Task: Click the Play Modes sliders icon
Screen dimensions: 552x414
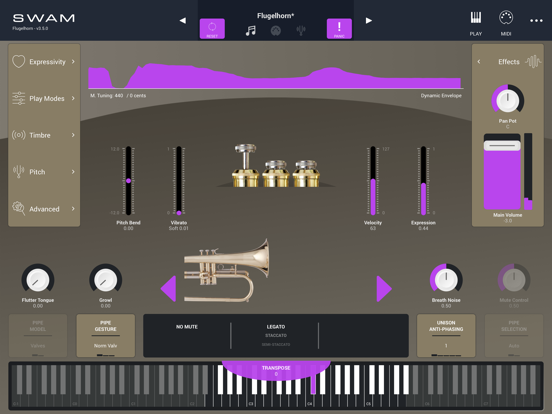Action: click(x=19, y=98)
